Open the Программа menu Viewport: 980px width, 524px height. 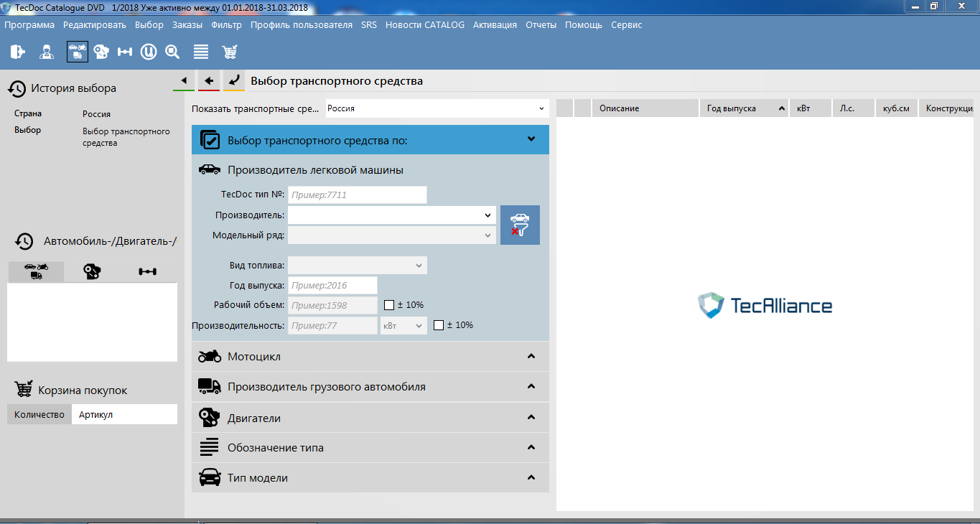point(29,24)
